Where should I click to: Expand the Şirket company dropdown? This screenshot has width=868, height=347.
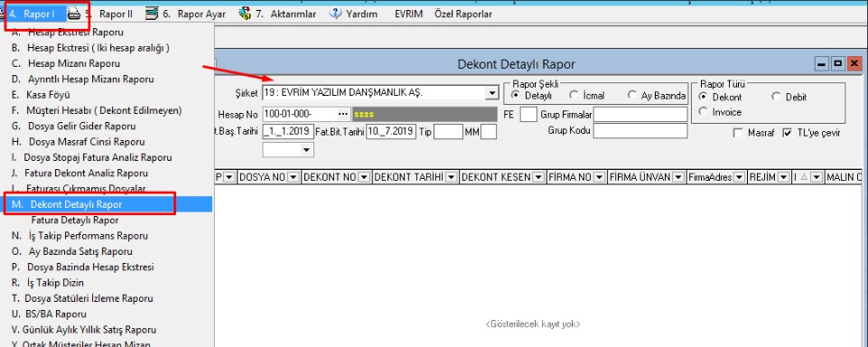[491, 93]
